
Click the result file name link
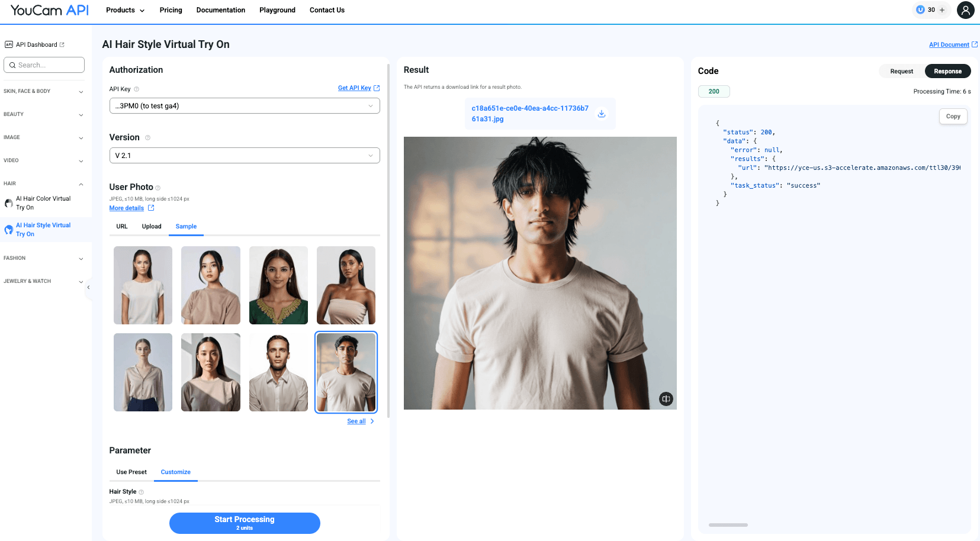click(x=530, y=114)
